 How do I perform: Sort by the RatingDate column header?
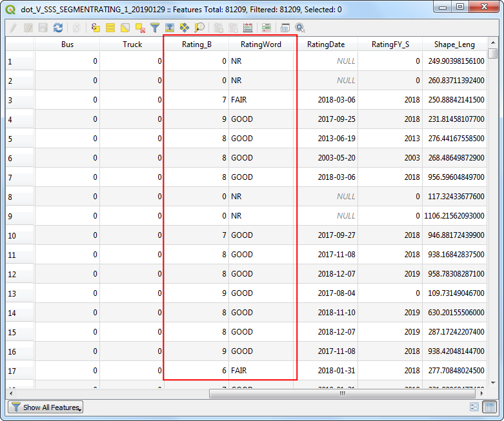click(325, 44)
